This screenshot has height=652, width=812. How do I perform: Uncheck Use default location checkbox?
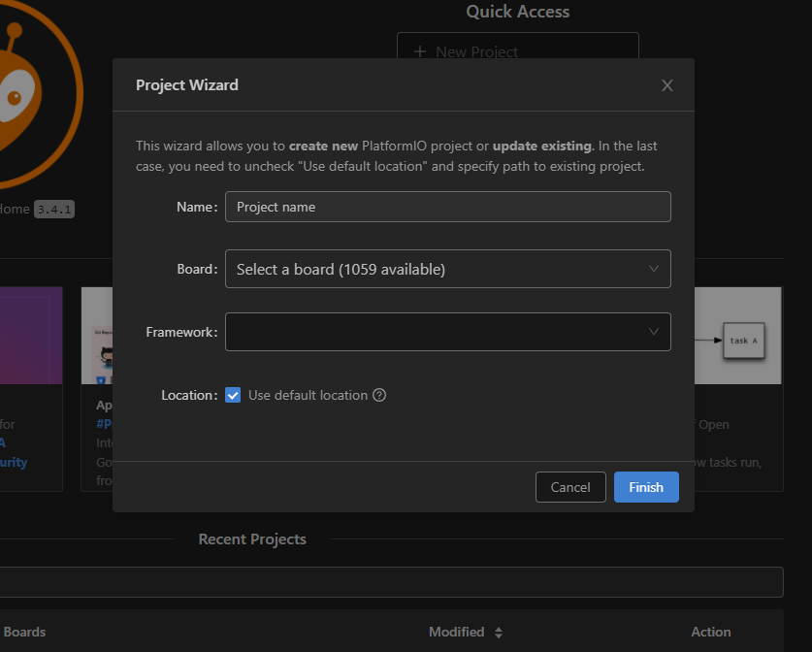233,395
